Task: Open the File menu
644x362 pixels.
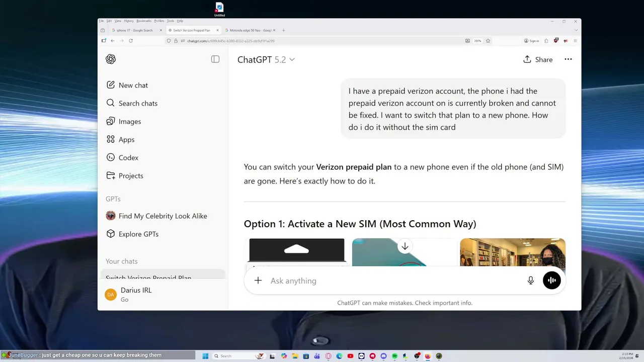Action: [x=101, y=21]
